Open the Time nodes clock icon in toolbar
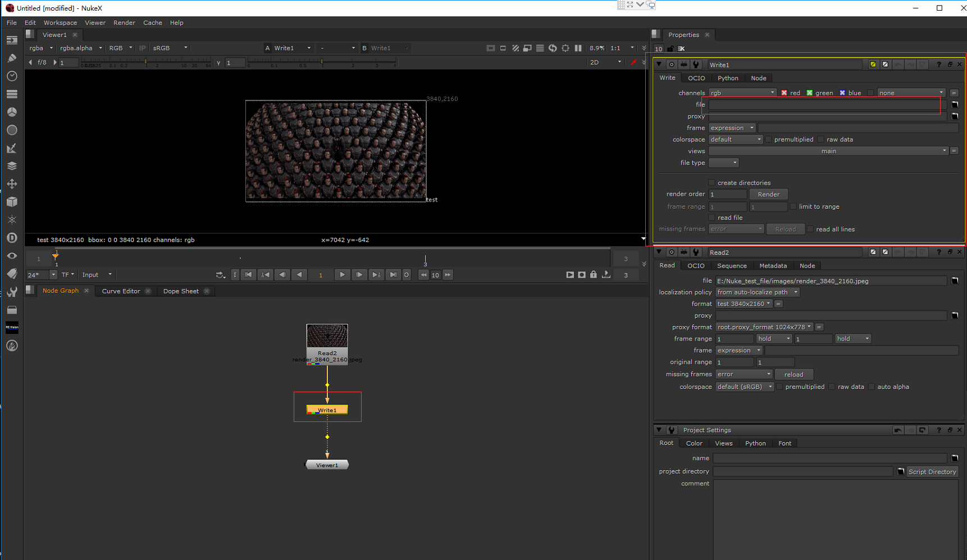This screenshot has height=560, width=967. 12,76
